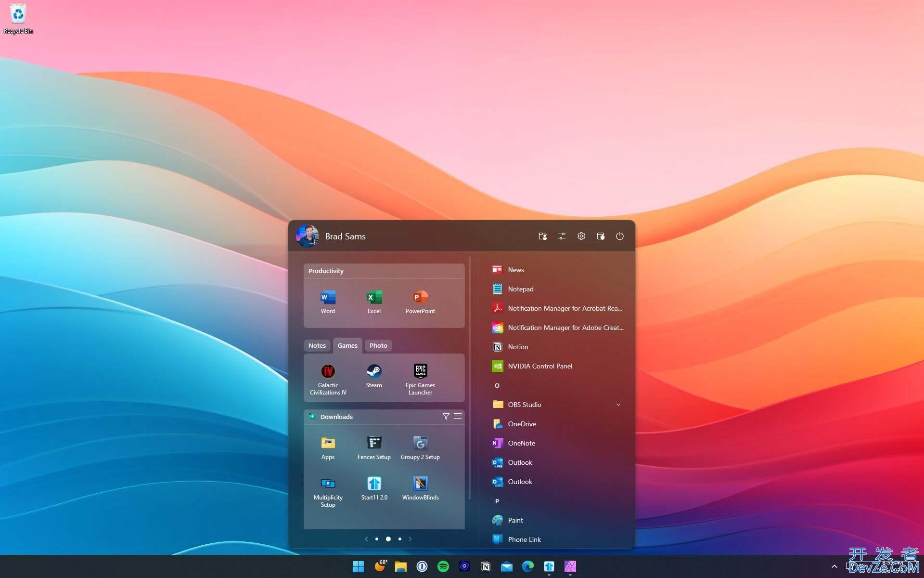
Task: Open Notification Manager for Acrobat Reader
Action: coord(557,308)
